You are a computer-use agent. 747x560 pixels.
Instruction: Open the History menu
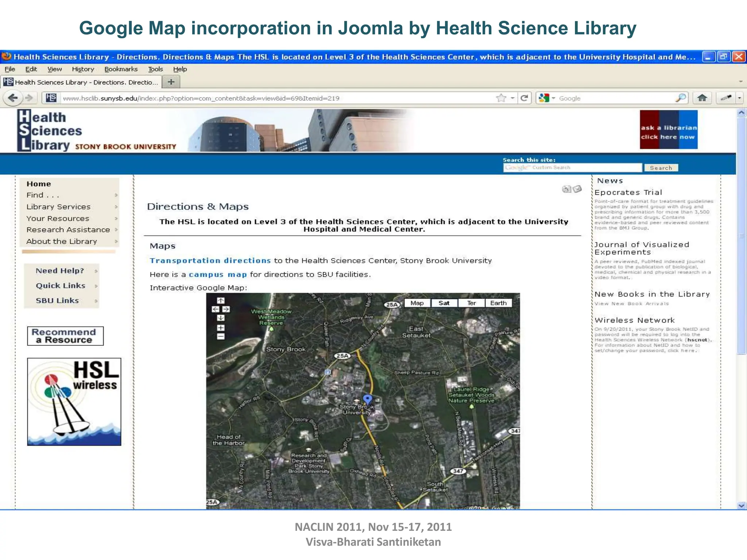tap(83, 69)
